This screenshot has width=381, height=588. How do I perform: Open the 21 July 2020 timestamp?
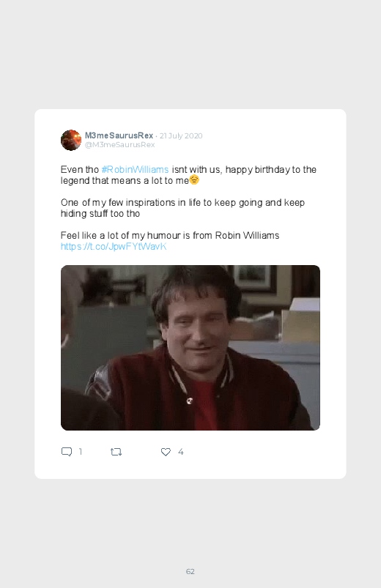click(181, 135)
